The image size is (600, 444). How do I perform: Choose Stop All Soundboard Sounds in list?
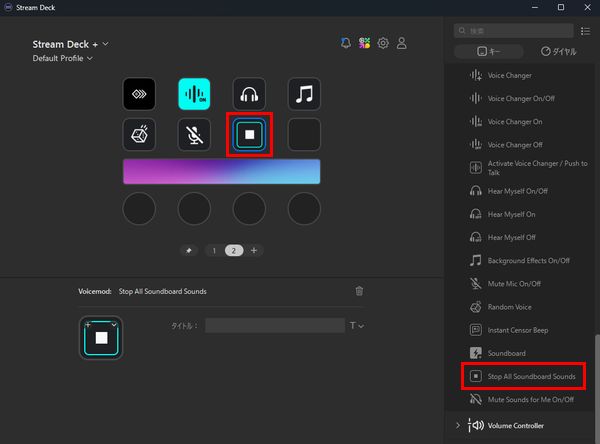pyautogui.click(x=523, y=376)
